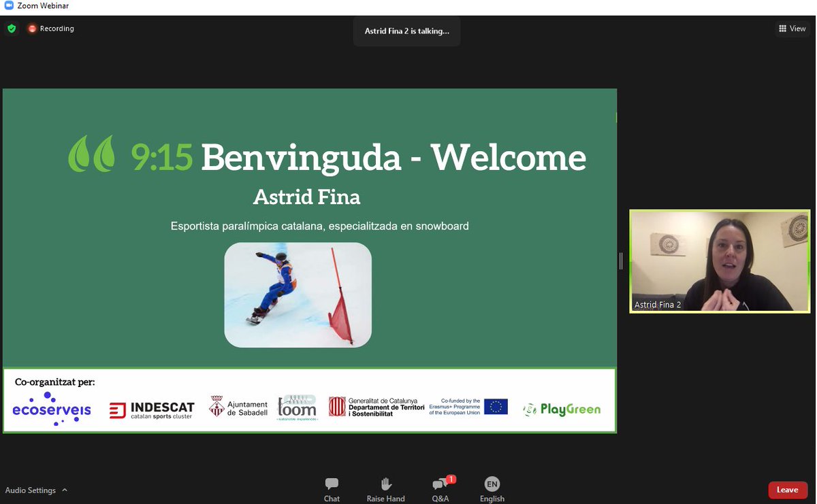Click the PlayGreen logo

point(562,409)
